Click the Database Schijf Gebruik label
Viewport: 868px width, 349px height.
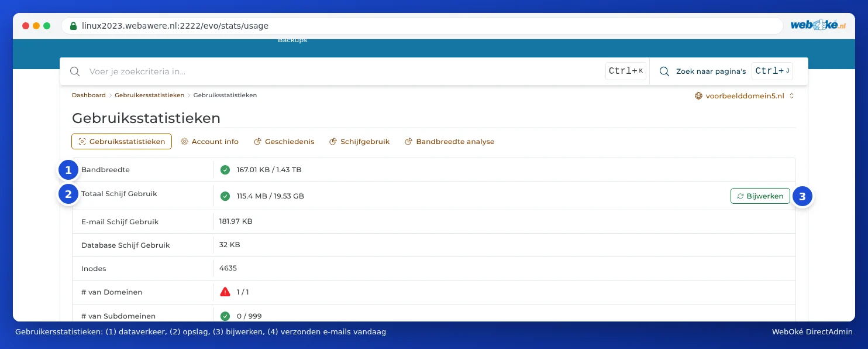click(x=126, y=245)
